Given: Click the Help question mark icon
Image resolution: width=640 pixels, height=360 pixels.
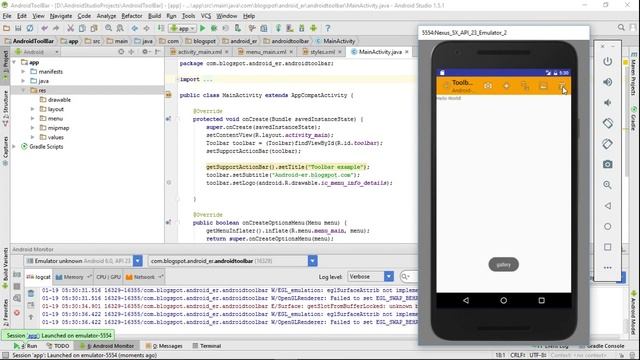Looking at the screenshot, I should tap(327, 28).
